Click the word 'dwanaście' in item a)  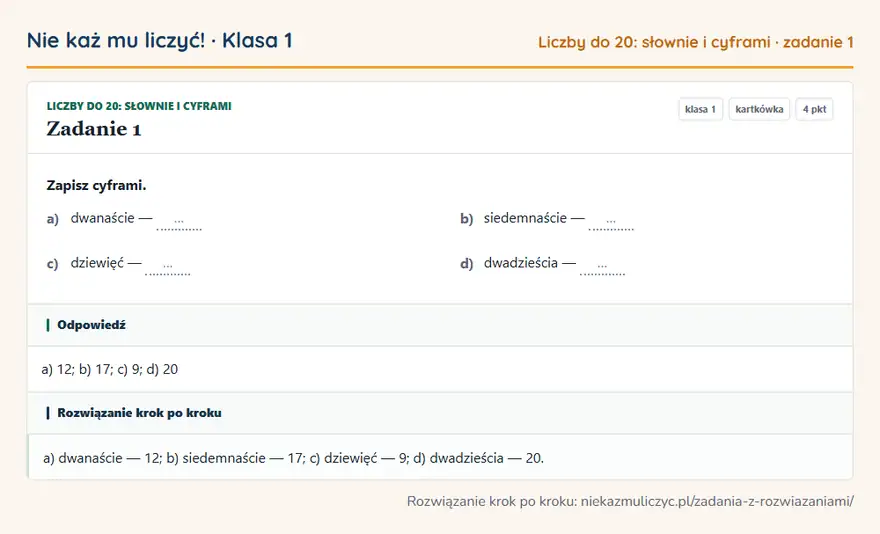[103, 218]
